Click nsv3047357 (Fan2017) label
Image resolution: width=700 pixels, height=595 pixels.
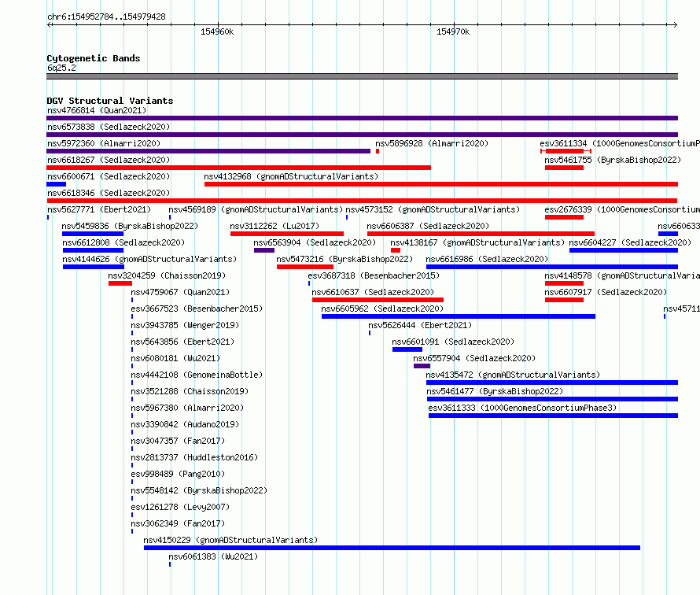pyautogui.click(x=178, y=441)
